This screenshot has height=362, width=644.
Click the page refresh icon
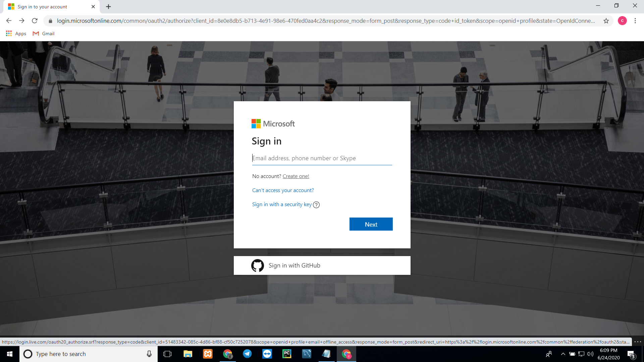click(x=35, y=20)
